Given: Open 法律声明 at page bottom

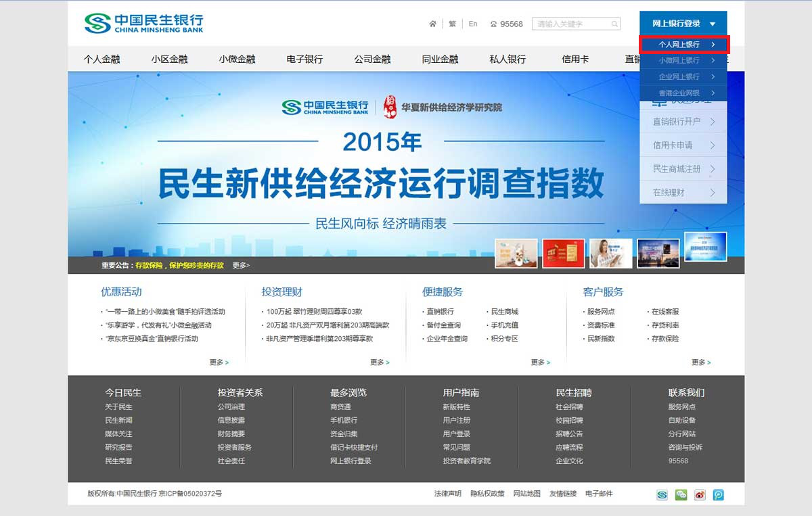Looking at the screenshot, I should coord(448,494).
